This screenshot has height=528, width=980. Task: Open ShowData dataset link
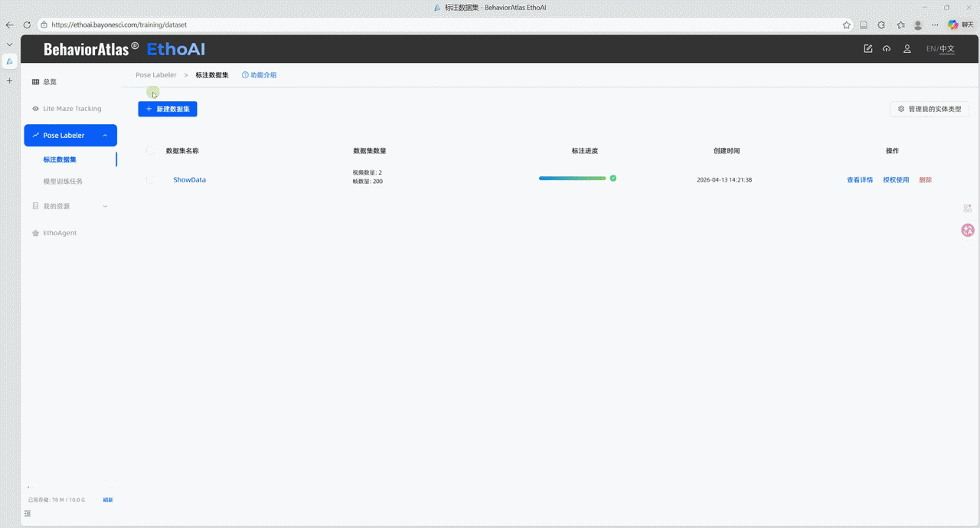[189, 179]
